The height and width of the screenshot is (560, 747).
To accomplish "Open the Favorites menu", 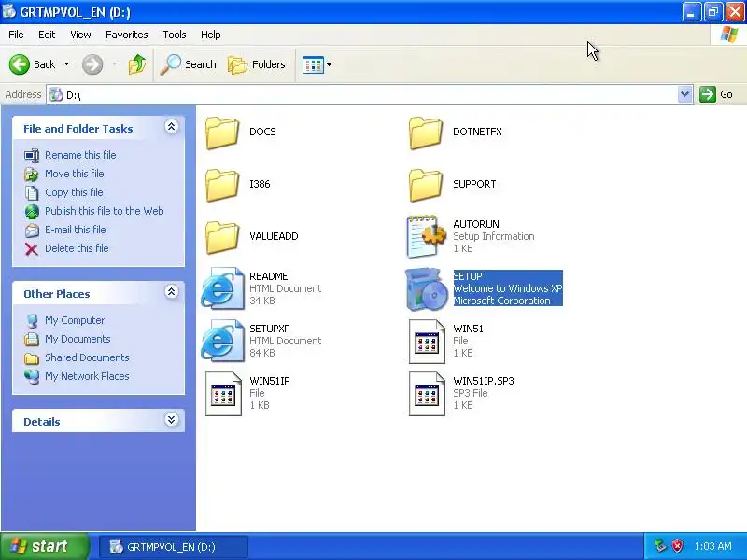I will pos(127,35).
